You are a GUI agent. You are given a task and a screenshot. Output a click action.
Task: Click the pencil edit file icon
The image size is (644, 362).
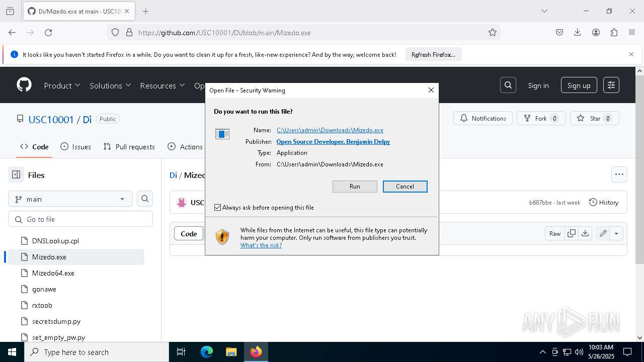coord(603,233)
